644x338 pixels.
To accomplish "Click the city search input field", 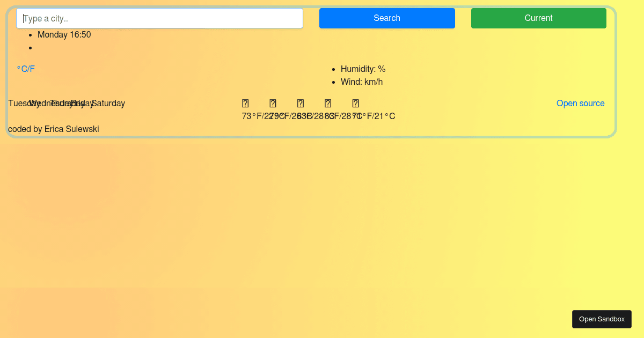I will coord(160,18).
